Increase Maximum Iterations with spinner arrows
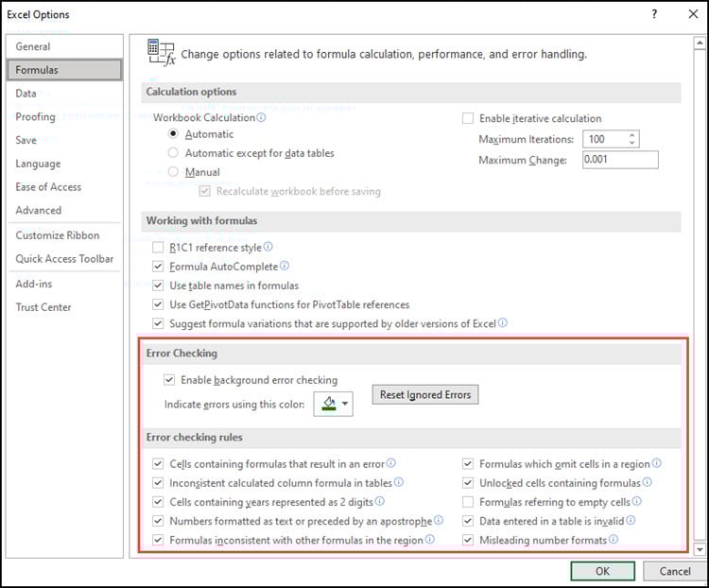This screenshot has width=709, height=588. click(632, 135)
